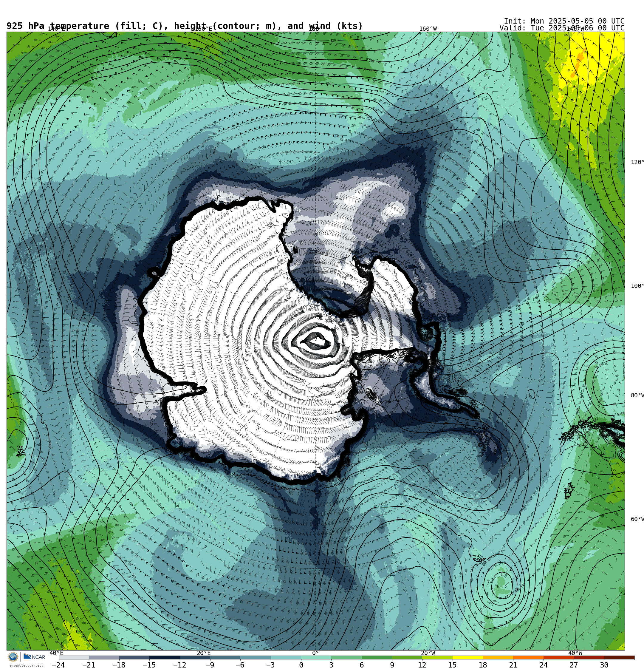Click the -24 colorbar tick label
Screen dimensions: 644x669
coord(58,665)
